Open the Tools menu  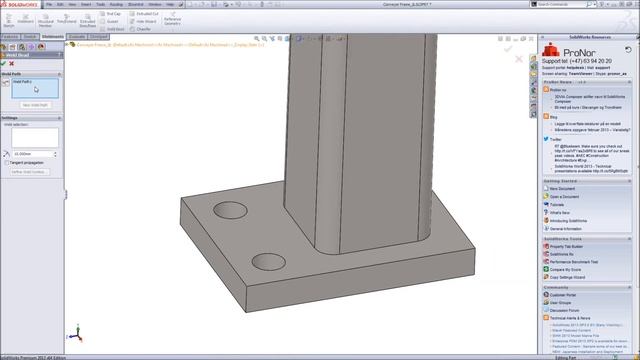pyautogui.click(x=100, y=4)
